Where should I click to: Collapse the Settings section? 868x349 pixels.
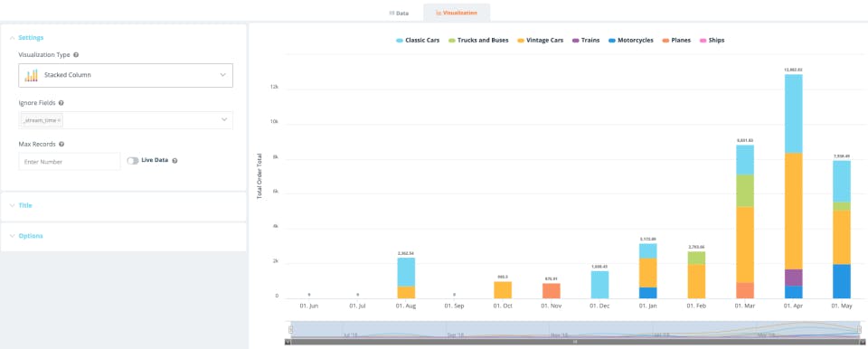pos(26,38)
